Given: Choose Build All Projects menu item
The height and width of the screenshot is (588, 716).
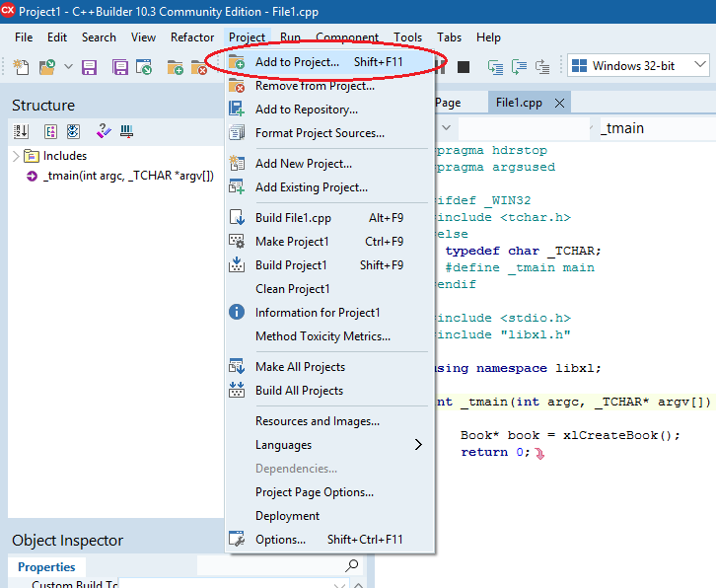Looking at the screenshot, I should click(x=329, y=391).
